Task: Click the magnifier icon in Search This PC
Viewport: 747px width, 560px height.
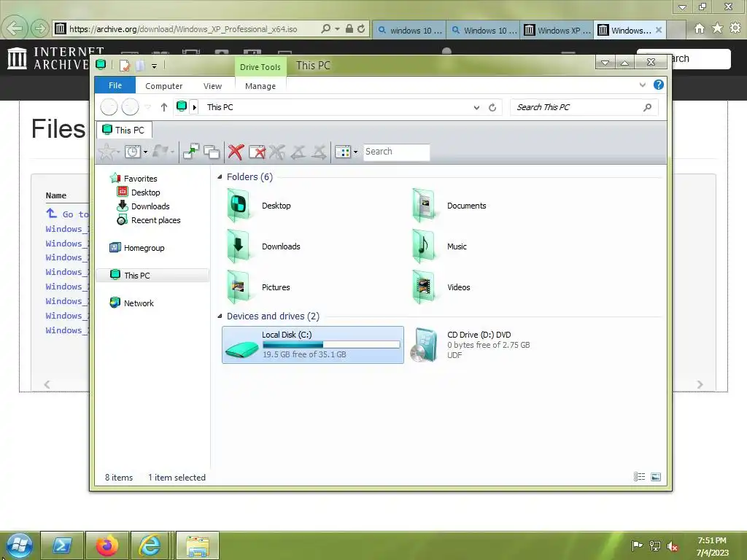Action: click(647, 107)
